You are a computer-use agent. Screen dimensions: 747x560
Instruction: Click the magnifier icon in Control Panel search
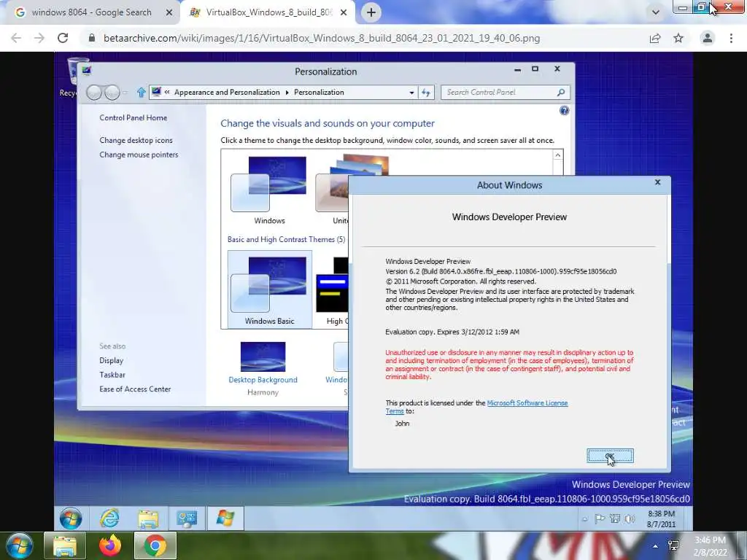(561, 93)
